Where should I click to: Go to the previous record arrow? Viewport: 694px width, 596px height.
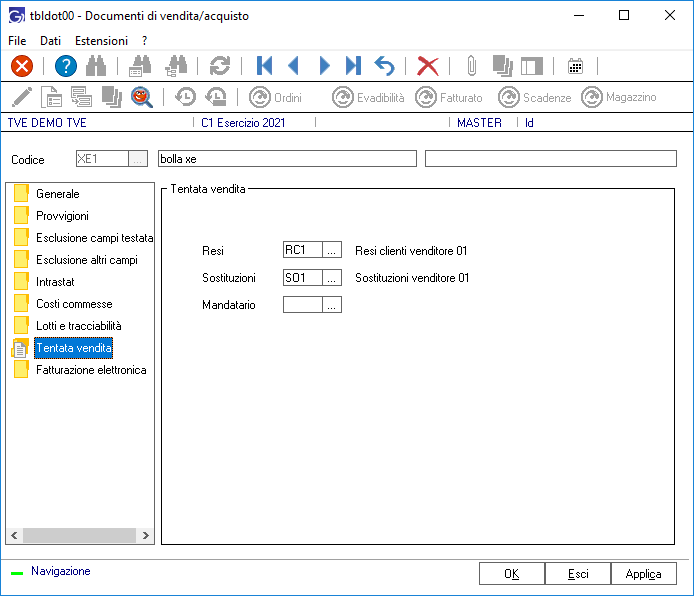293,66
